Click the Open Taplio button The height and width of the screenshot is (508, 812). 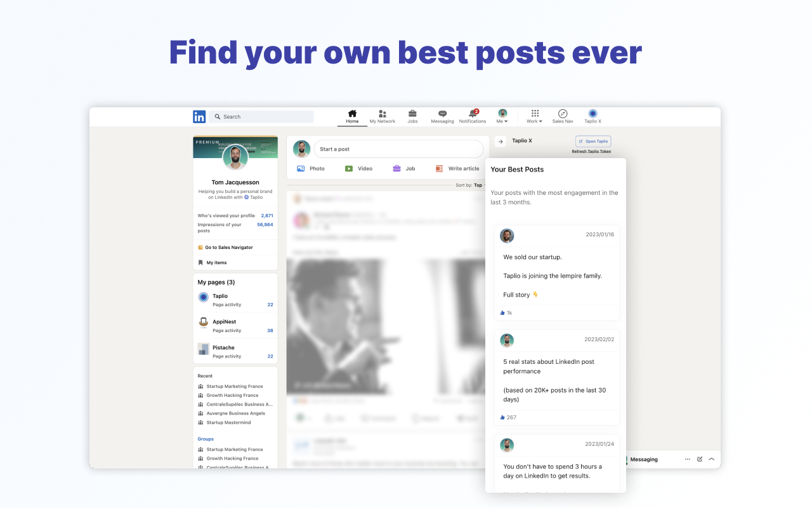593,142
